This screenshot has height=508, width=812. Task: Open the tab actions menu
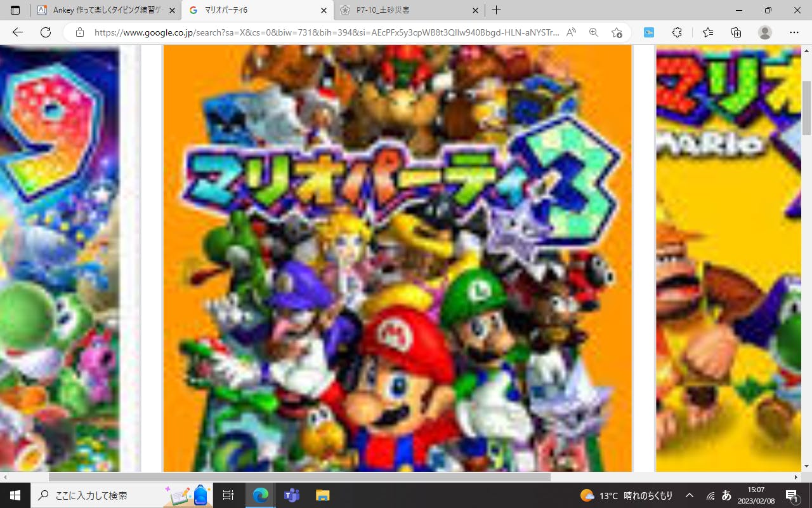tap(15, 10)
